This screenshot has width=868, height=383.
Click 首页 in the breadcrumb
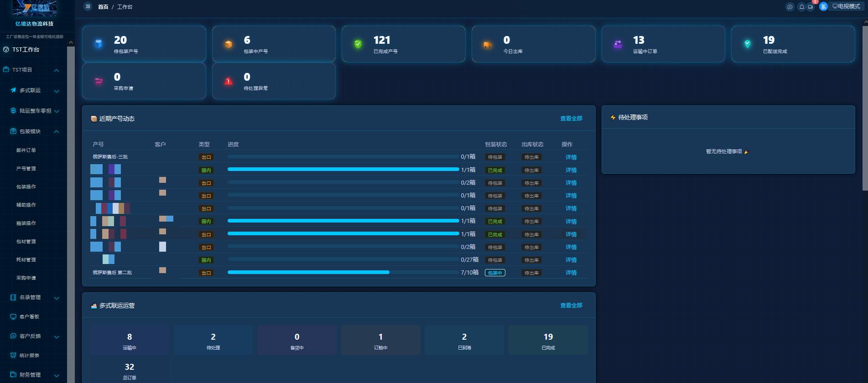point(103,7)
